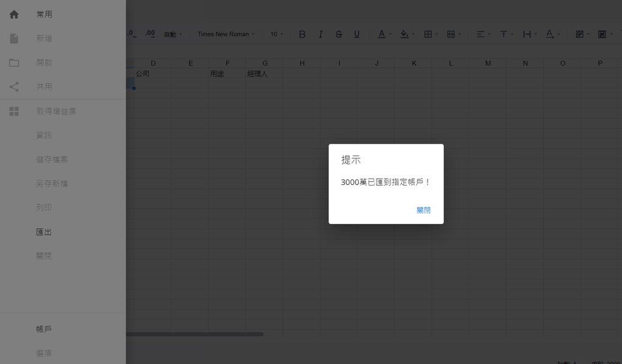Select 常用 at the top of the sidebar
The width and height of the screenshot is (622, 364).
43,13
